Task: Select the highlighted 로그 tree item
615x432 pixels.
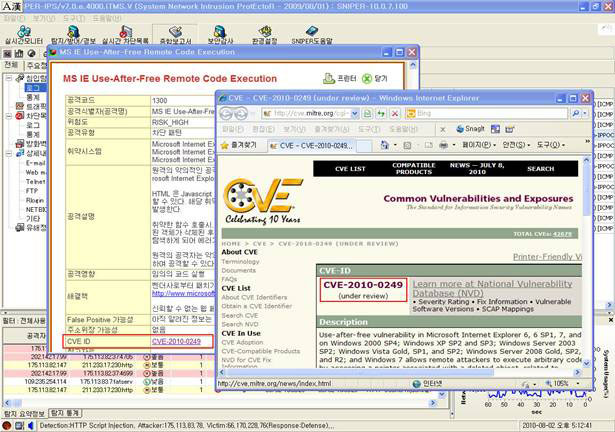Action: [35, 88]
